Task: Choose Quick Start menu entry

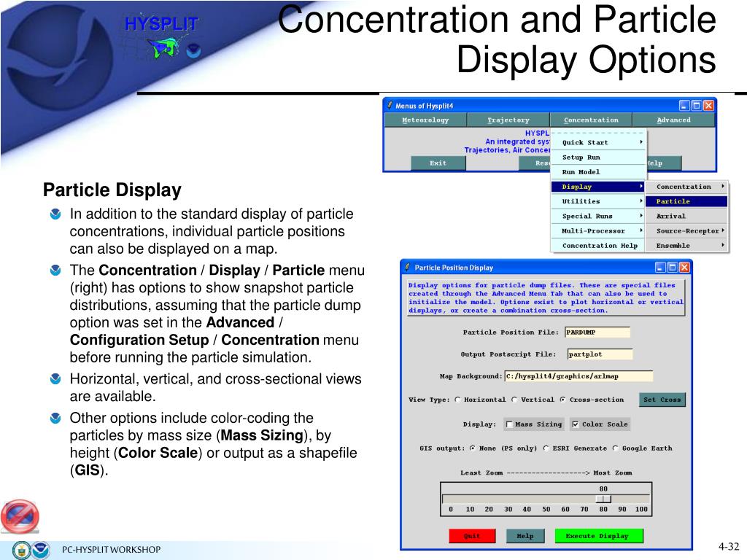Action: point(598,142)
